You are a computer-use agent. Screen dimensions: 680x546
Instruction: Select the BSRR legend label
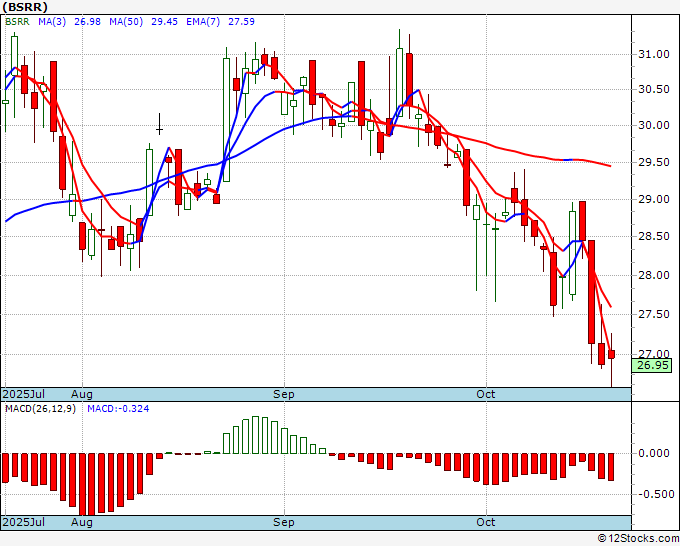tap(17, 21)
